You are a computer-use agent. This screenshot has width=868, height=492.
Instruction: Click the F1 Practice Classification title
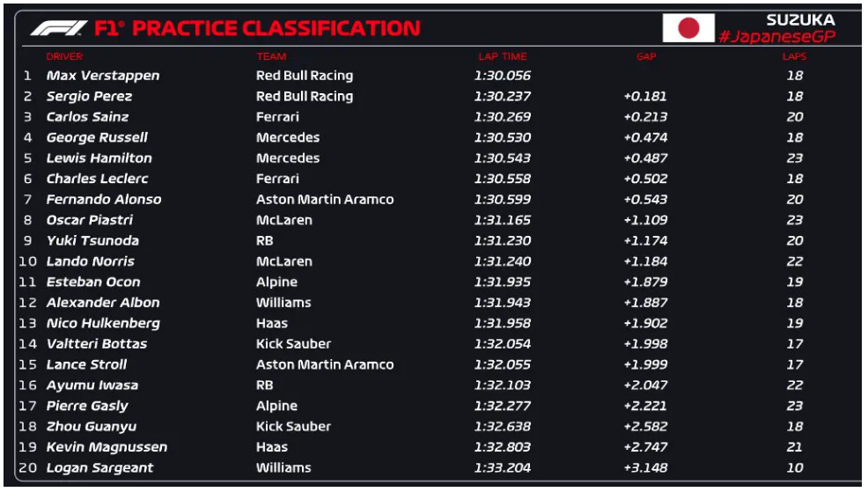[257, 28]
